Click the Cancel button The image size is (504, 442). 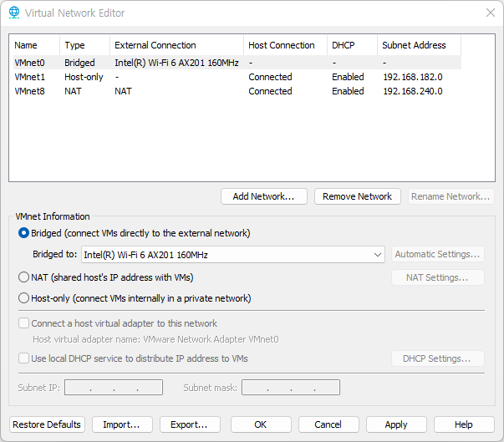tap(328, 424)
